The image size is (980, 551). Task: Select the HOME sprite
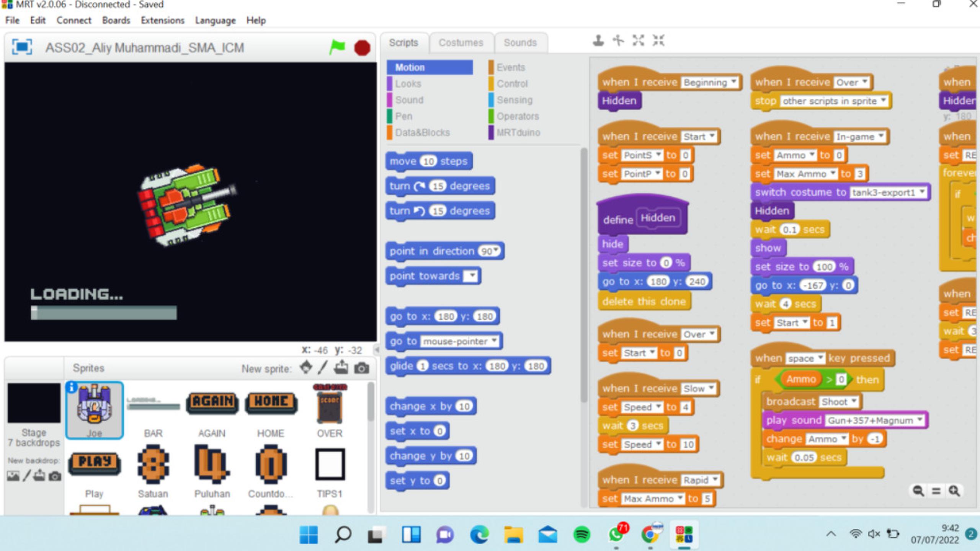coord(271,411)
